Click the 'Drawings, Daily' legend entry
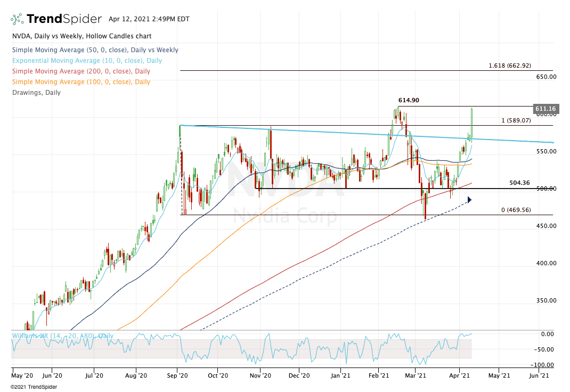The height and width of the screenshot is (392, 570). (36, 92)
